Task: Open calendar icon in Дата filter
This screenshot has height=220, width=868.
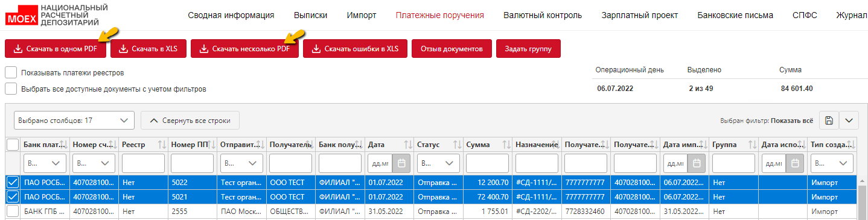Action: pyautogui.click(x=401, y=163)
